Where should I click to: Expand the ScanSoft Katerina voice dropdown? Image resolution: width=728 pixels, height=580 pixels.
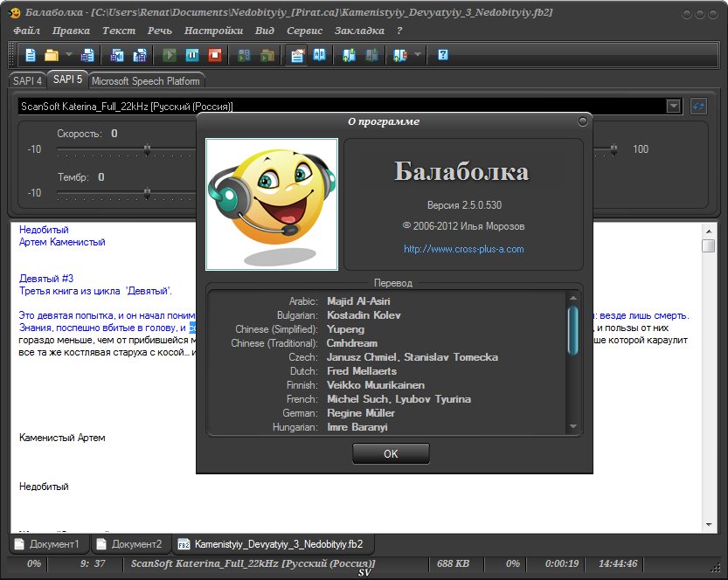click(x=674, y=106)
